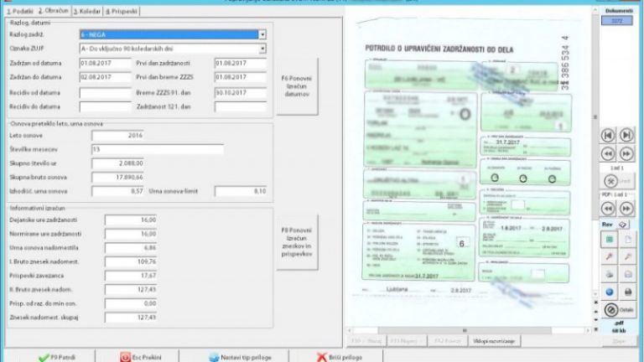Select the 4. Prispevki tab
The width and height of the screenshot is (644, 362).
click(121, 11)
